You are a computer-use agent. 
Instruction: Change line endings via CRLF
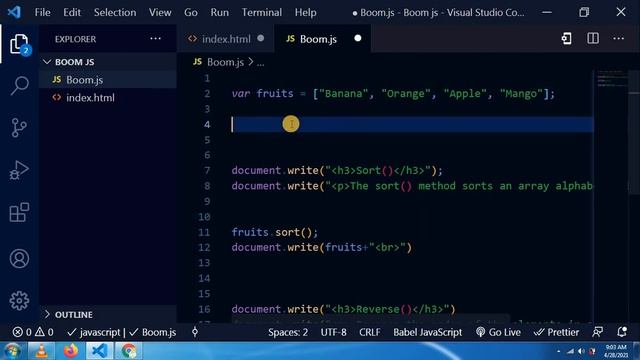click(x=370, y=332)
